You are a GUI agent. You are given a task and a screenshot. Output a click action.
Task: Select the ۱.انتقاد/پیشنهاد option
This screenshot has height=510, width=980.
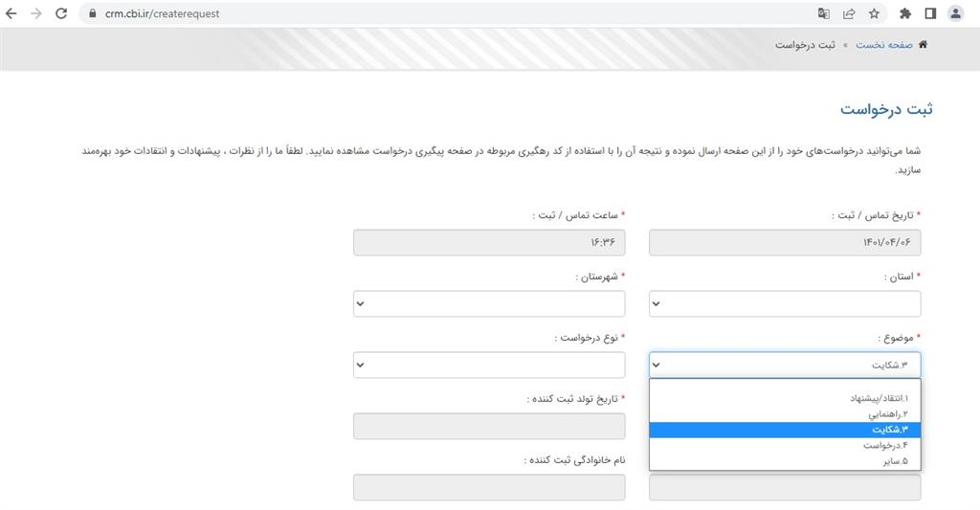tap(879, 398)
